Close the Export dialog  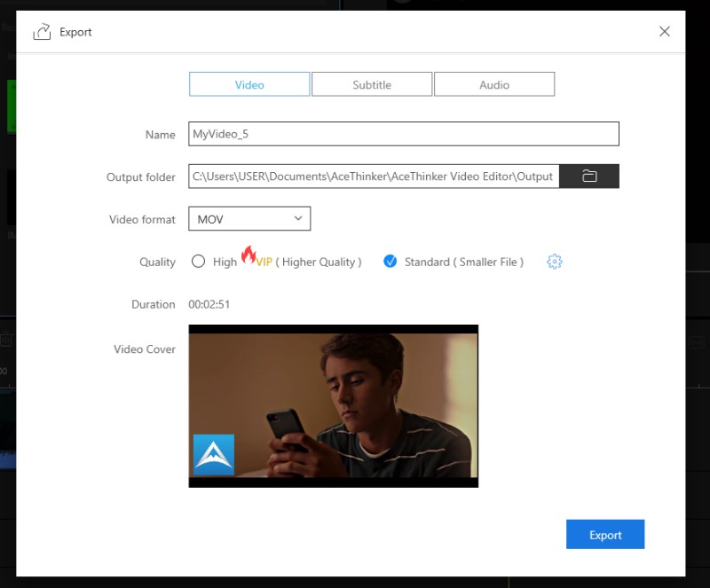click(664, 31)
